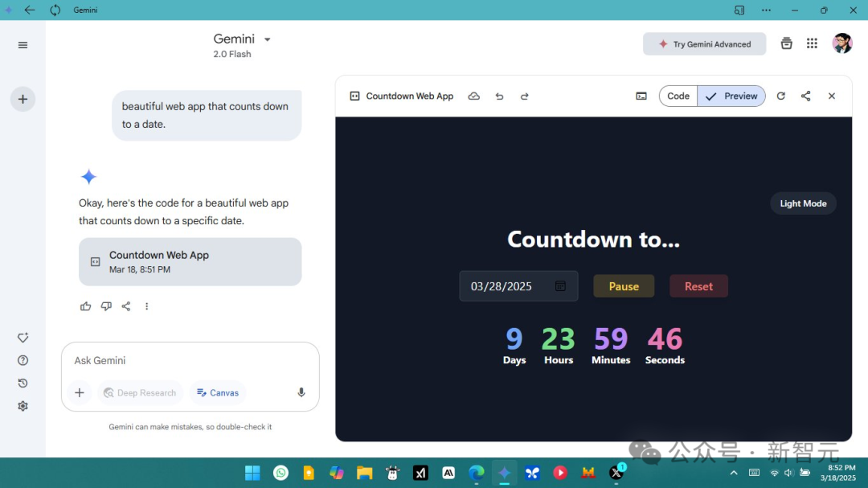Viewport: 868px width, 488px height.
Task: Open the Google account avatar
Action: (x=842, y=43)
